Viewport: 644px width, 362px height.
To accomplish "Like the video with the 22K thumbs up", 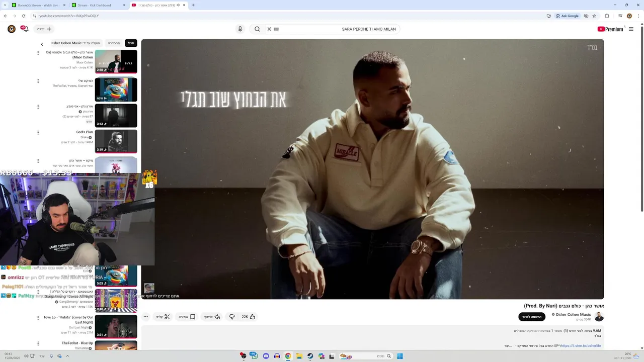I will (x=249, y=317).
